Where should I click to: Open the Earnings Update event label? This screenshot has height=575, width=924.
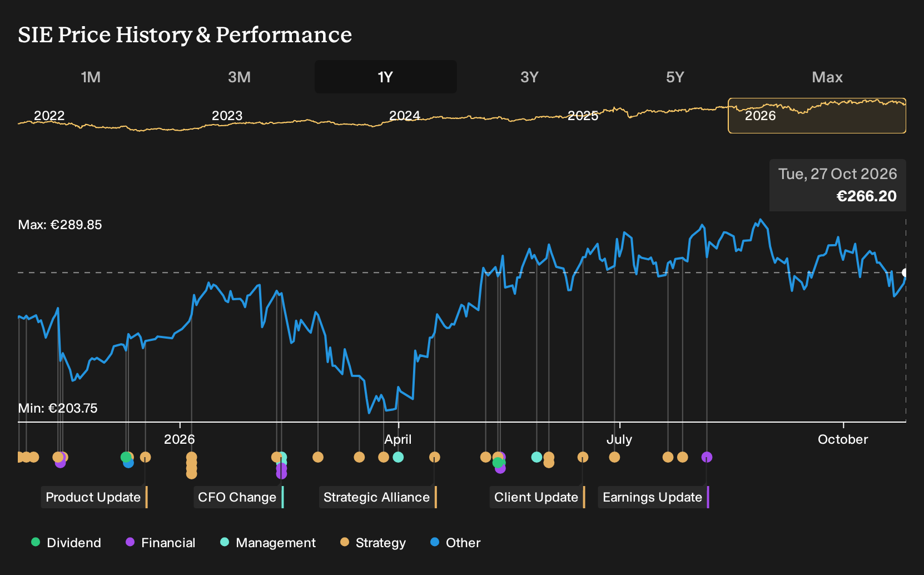pos(653,497)
